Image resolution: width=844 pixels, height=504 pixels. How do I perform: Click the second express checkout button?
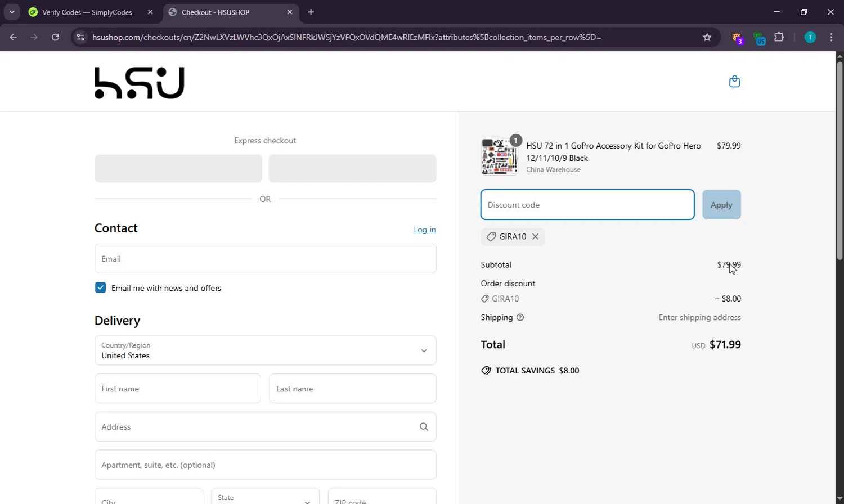point(352,168)
